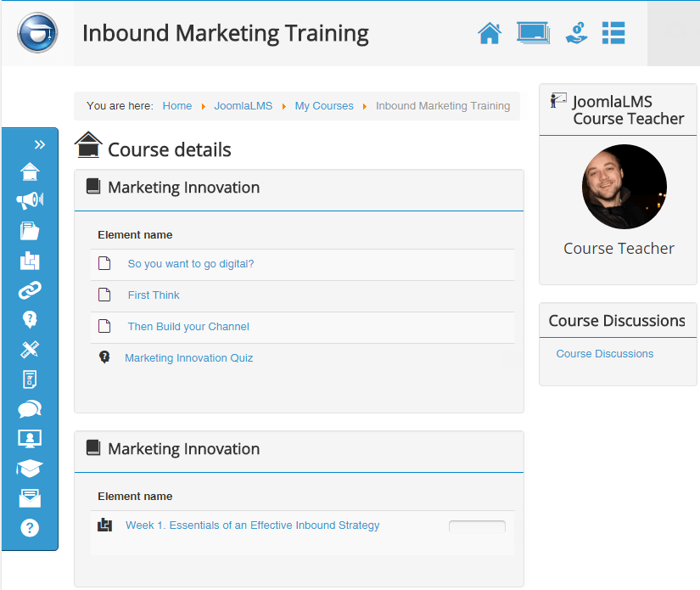Screen dimensions: 700x590
Task: Open the chat bubbles discussion icon
Action: [x=30, y=408]
